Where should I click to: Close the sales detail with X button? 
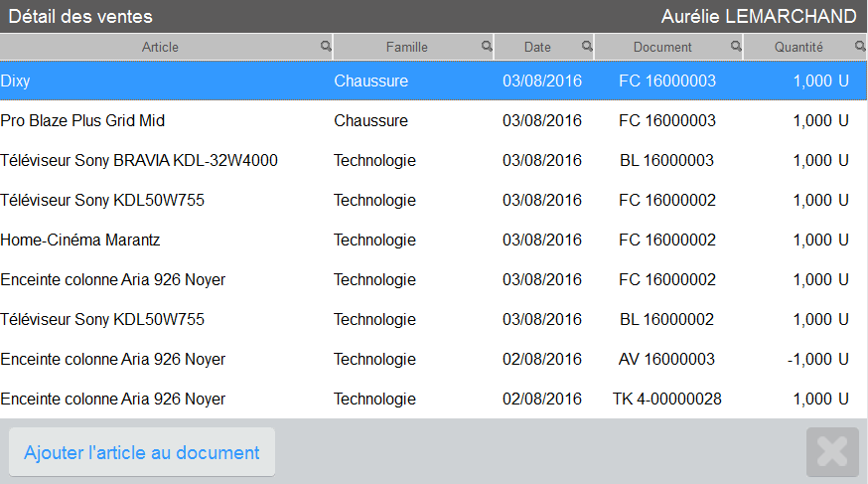(x=832, y=452)
